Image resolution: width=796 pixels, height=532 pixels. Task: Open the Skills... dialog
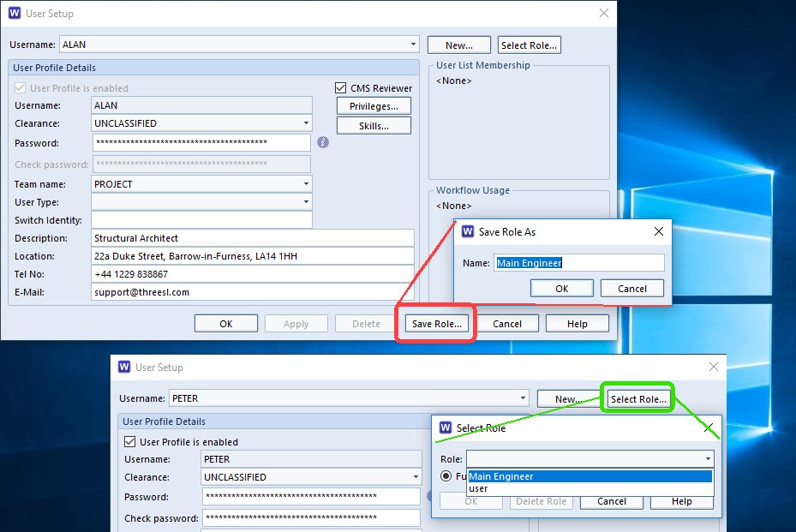tap(374, 126)
